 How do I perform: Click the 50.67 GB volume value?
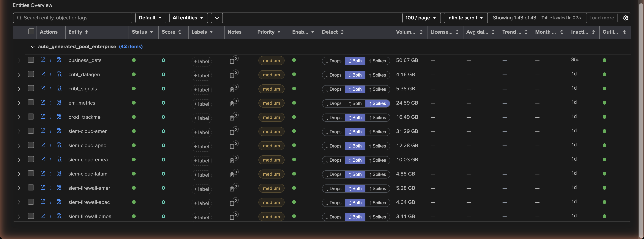point(407,60)
